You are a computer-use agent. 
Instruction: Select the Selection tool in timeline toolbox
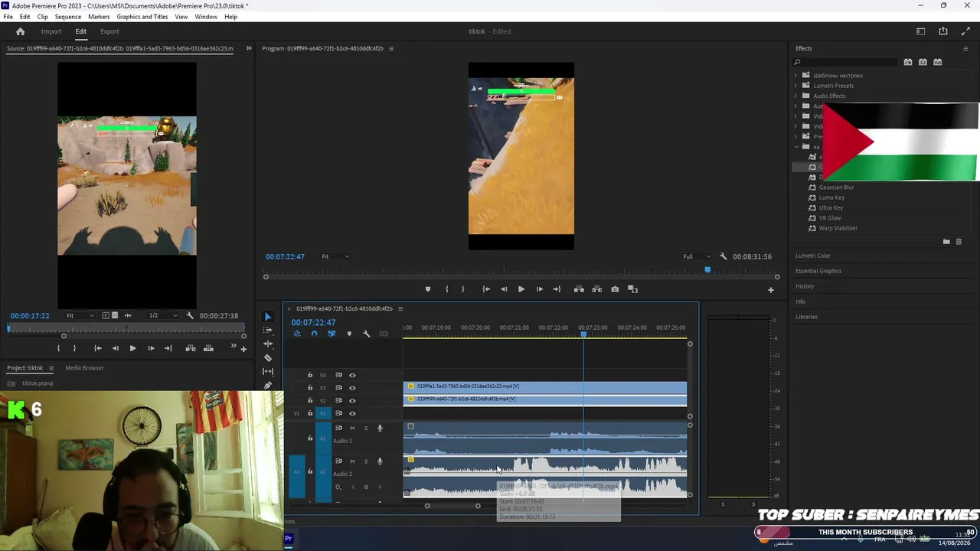(x=268, y=317)
